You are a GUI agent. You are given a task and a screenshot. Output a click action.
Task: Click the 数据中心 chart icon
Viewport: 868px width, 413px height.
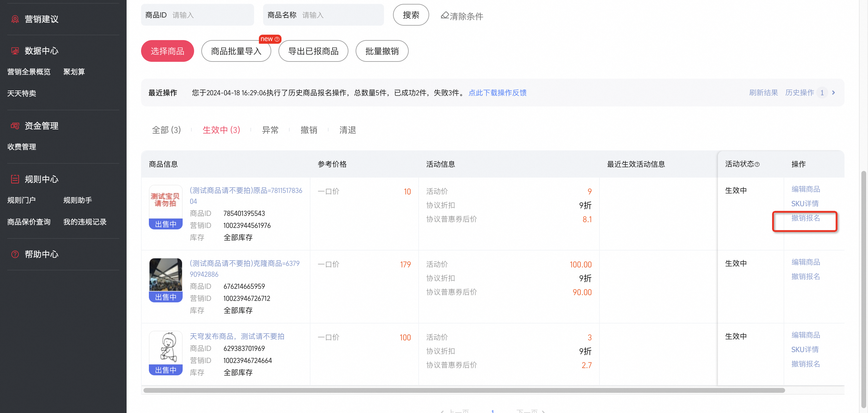click(x=15, y=51)
